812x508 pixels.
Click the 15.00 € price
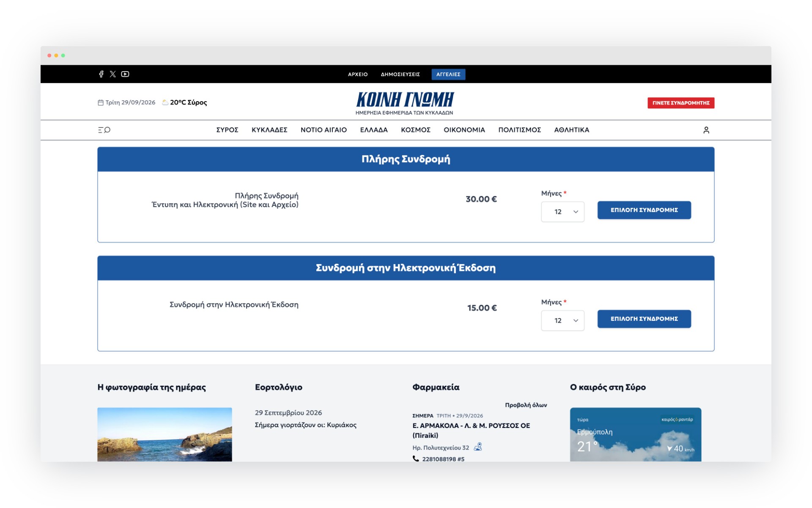click(482, 308)
